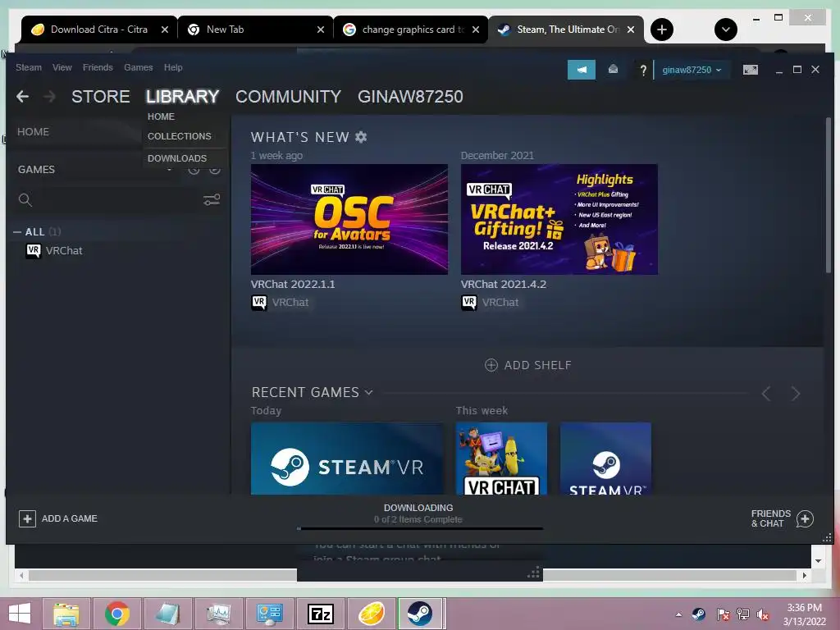This screenshot has width=840, height=630.
Task: Open the COMMUNITY tab
Action: [288, 97]
